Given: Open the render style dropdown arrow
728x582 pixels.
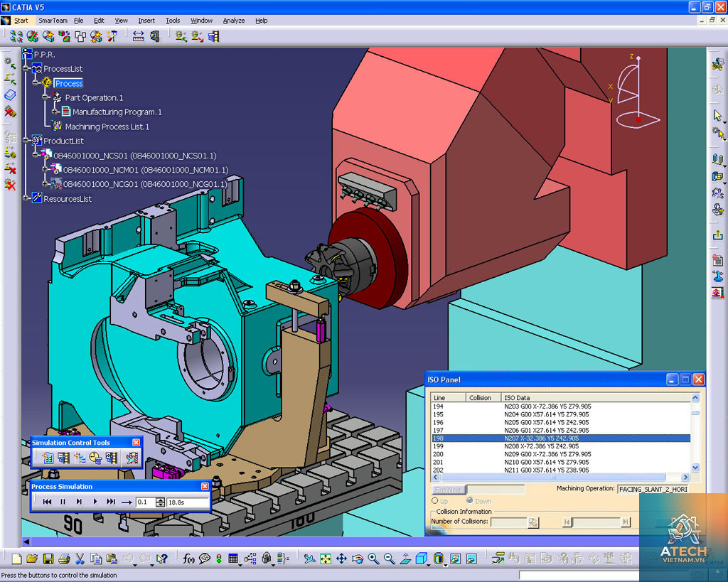Looking at the screenshot, I should (x=445, y=565).
